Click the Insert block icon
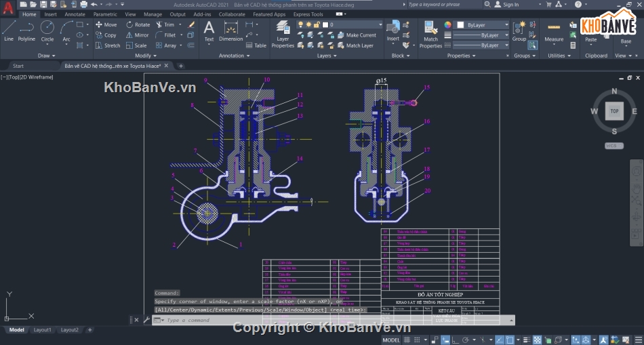Image resolution: width=644 pixels, height=345 pixels. pos(393,31)
